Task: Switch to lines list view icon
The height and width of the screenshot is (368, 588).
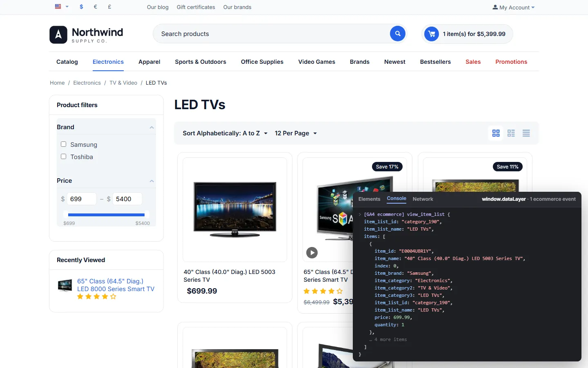Action: pyautogui.click(x=526, y=133)
